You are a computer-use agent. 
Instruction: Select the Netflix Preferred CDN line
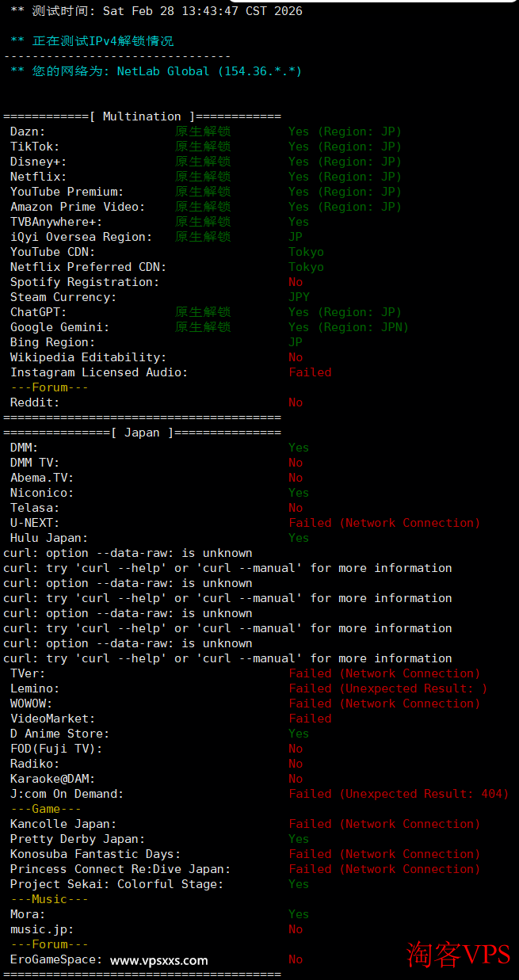coord(88,267)
